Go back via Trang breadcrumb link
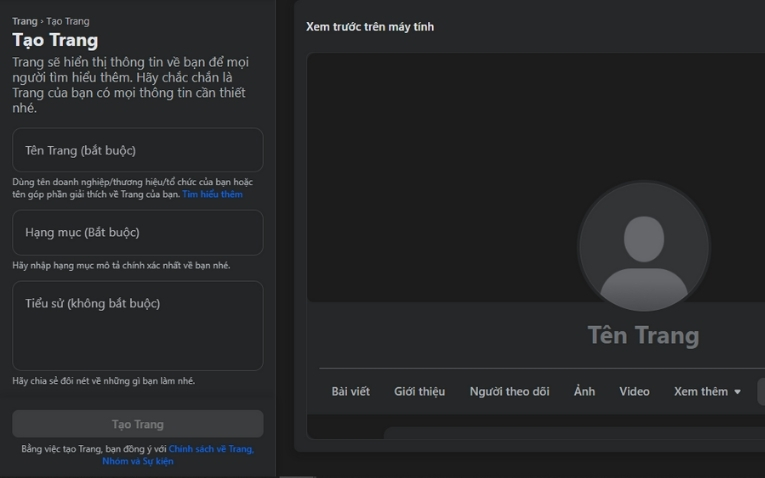Viewport: 765px width, 478px height. click(x=24, y=21)
